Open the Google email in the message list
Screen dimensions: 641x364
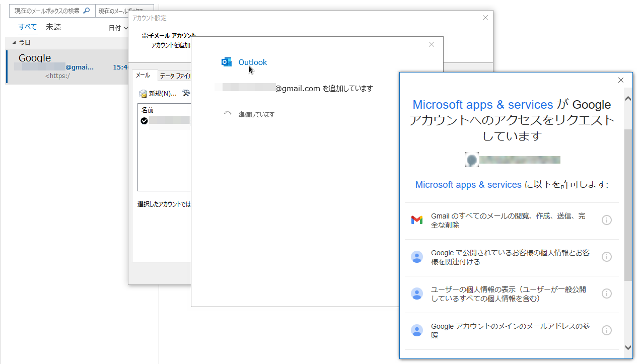click(x=68, y=66)
